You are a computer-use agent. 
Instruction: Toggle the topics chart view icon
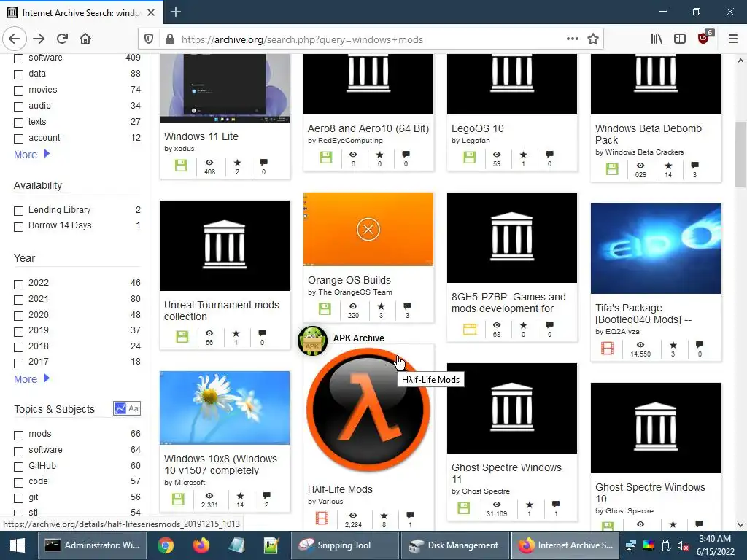[x=120, y=408]
